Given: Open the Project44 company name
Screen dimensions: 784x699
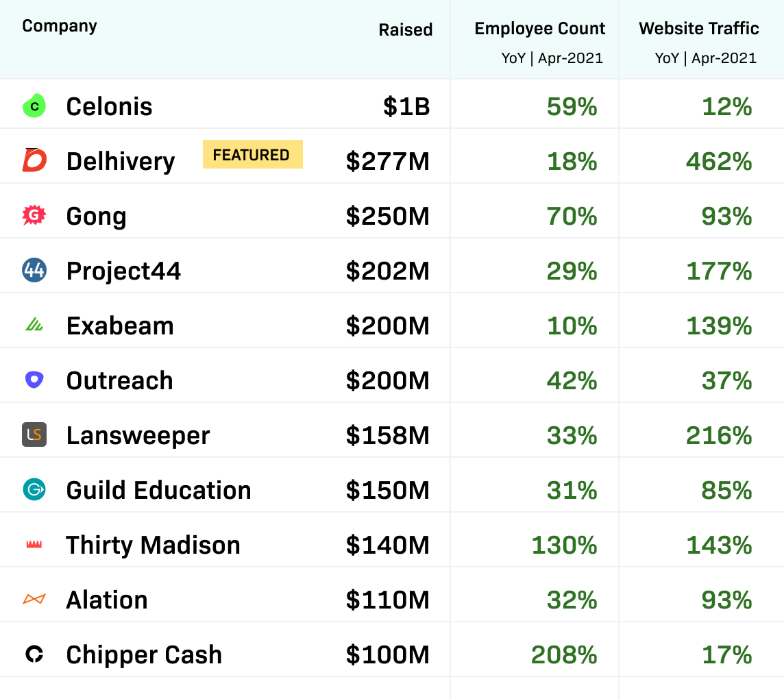Looking at the screenshot, I should coord(123,271).
